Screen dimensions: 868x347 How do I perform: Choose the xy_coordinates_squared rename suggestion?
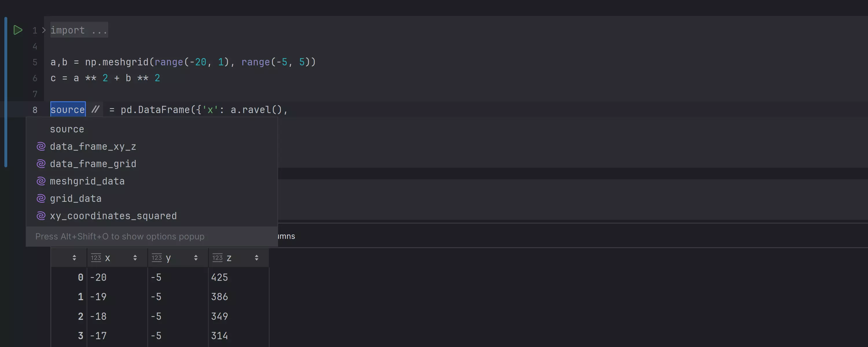113,216
